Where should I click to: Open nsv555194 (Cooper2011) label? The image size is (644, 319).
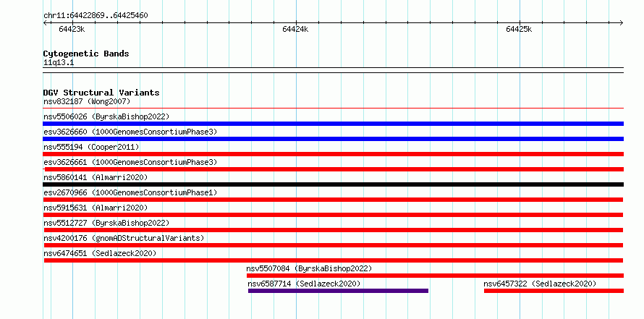click(91, 147)
